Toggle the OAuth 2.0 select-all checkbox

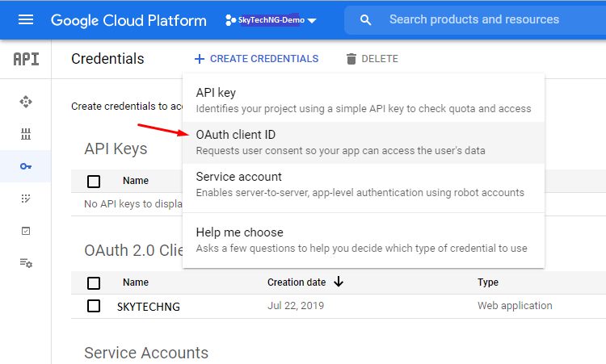(x=94, y=282)
